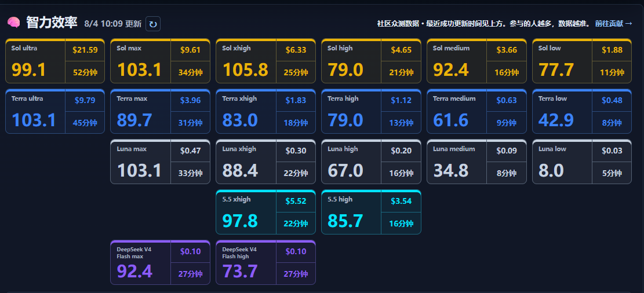Click the Terra low card
The height and width of the screenshot is (293, 644).
pos(582,112)
